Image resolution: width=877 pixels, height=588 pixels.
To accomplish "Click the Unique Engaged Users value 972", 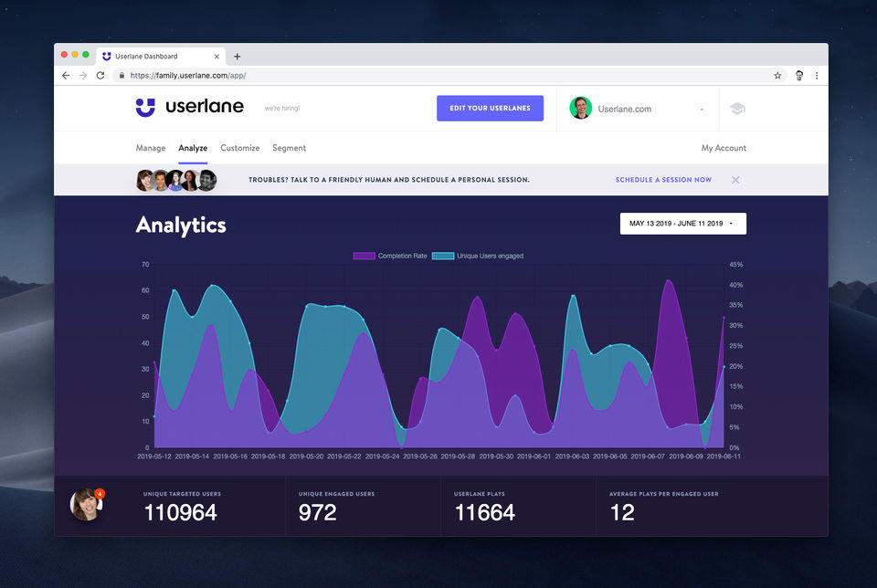I will coord(318,512).
